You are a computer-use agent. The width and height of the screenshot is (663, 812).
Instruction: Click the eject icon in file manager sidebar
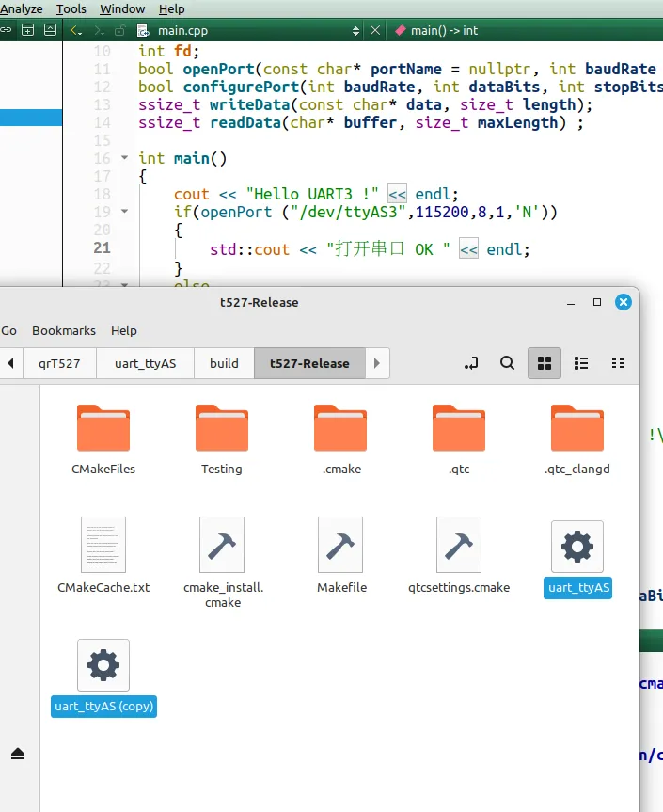18,754
